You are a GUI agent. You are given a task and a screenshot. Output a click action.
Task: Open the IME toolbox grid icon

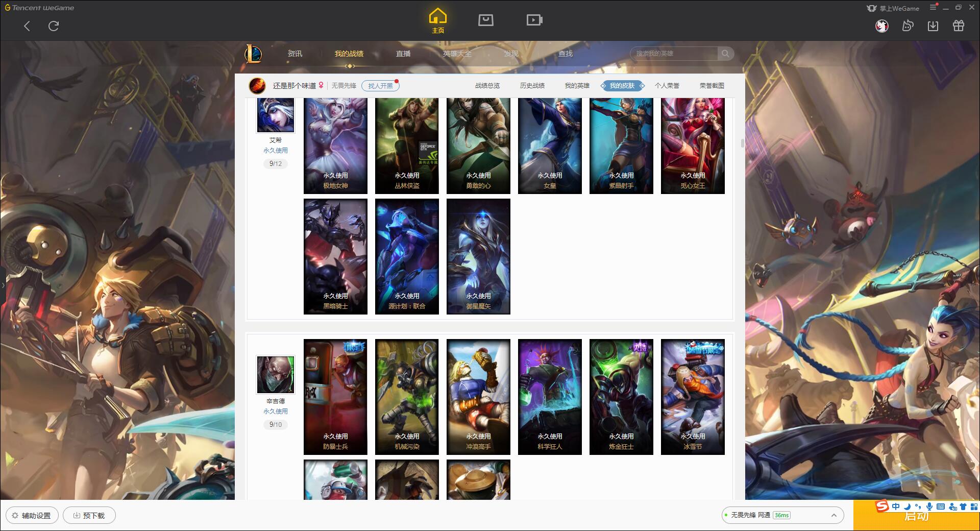(974, 506)
